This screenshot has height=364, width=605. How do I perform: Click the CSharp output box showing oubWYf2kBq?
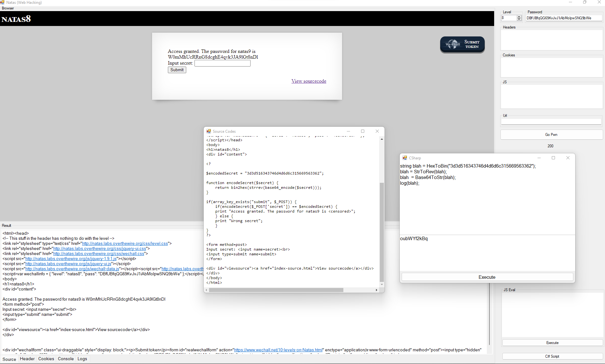click(487, 253)
